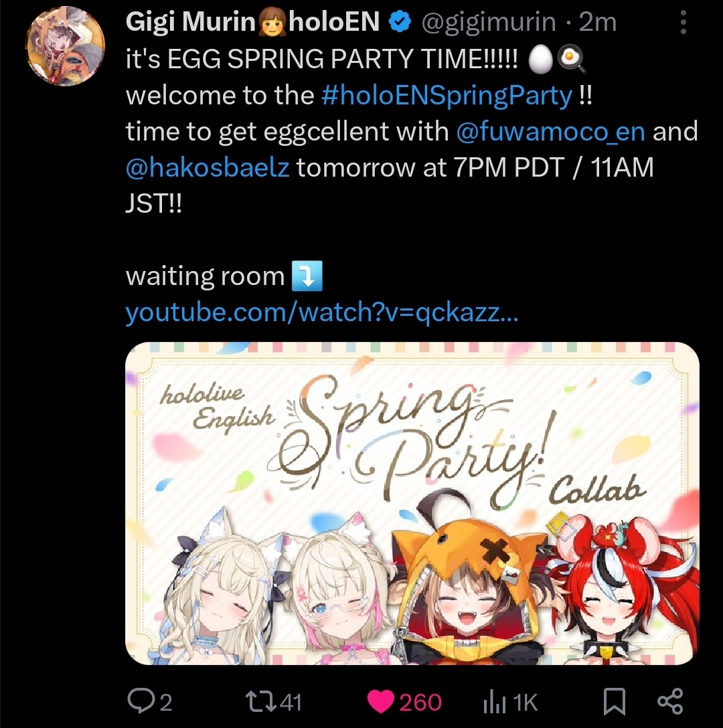View tweet analytics bar chart icon
The height and width of the screenshot is (728, 723).
[x=494, y=701]
